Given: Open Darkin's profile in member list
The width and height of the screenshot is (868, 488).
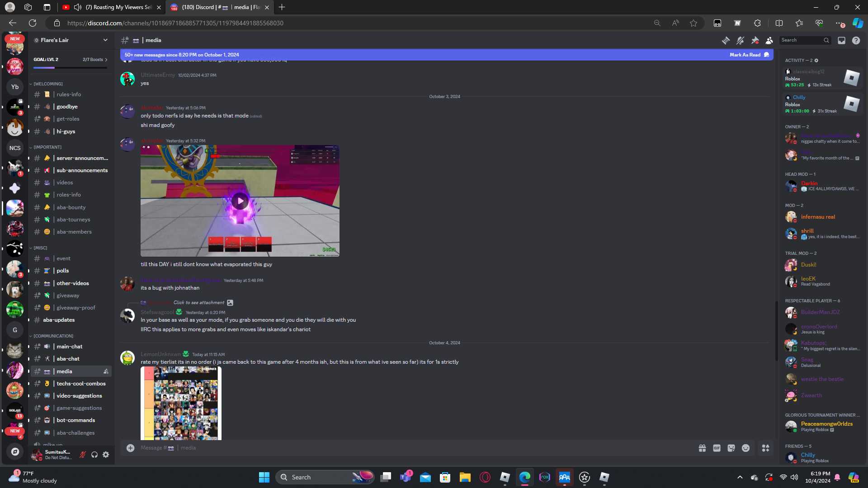Looking at the screenshot, I should pos(822,186).
